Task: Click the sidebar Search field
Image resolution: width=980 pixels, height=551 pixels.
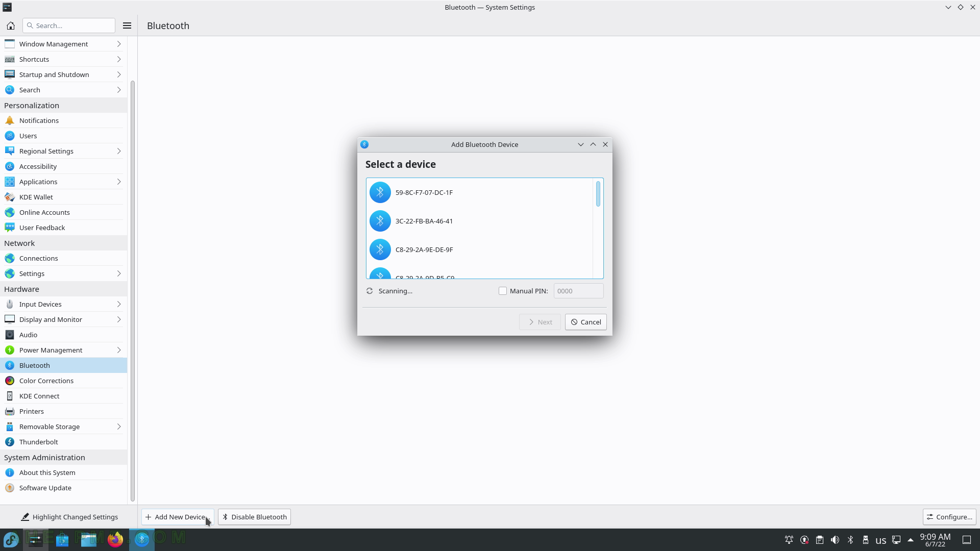Action: coord(69,26)
